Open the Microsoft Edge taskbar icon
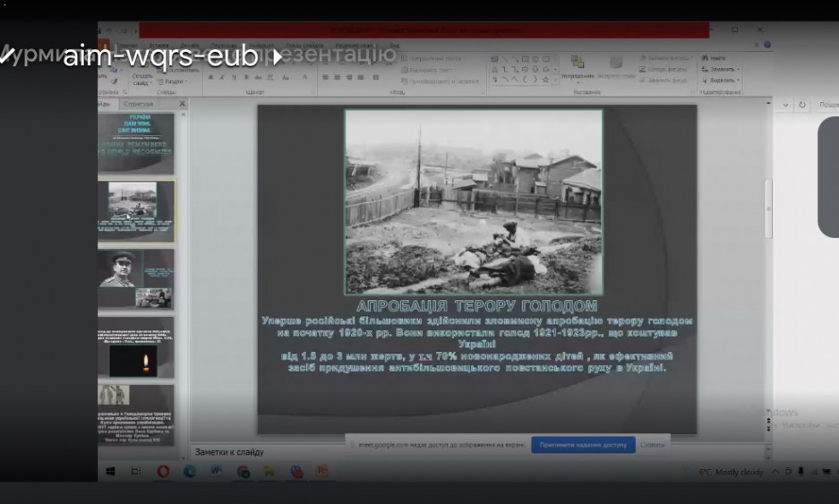Screen dimensions: 839x504 coord(190,472)
